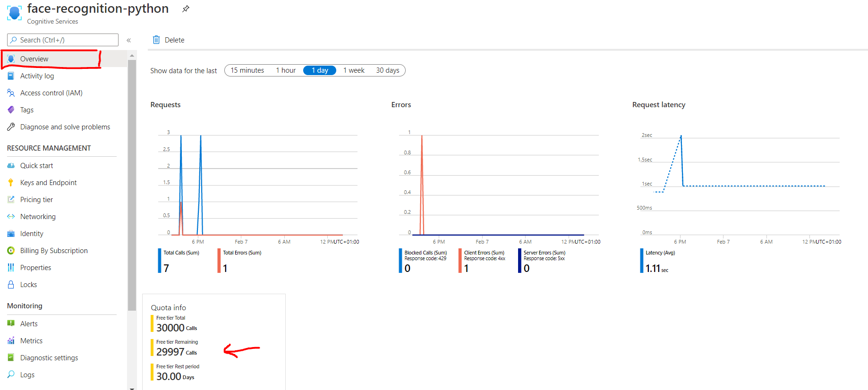Click the 29997 Calls remaining value
Image resolution: width=868 pixels, height=390 pixels.
pyautogui.click(x=177, y=352)
